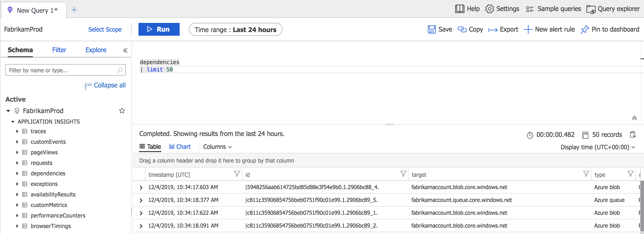Click the 'Azure queue' type cell
Screen dimensions: 644x234
(609, 200)
